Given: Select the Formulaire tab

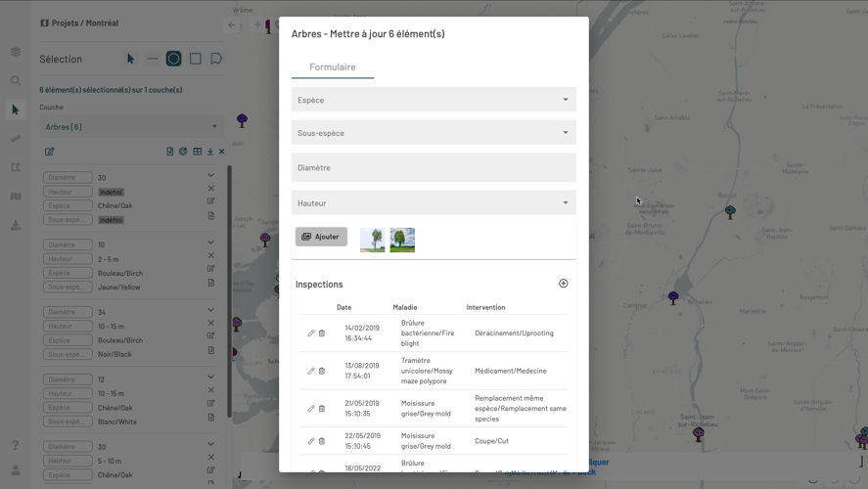Looking at the screenshot, I should 333,67.
